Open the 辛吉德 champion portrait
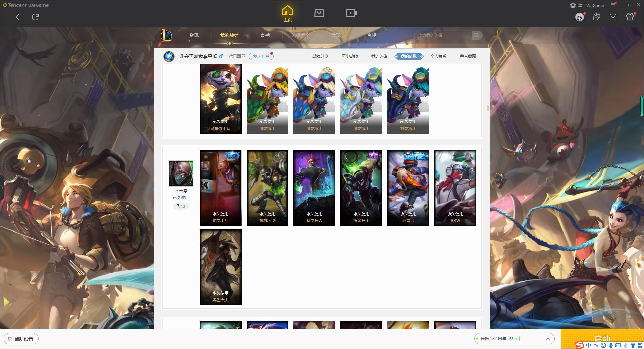This screenshot has width=644, height=349. tap(181, 173)
